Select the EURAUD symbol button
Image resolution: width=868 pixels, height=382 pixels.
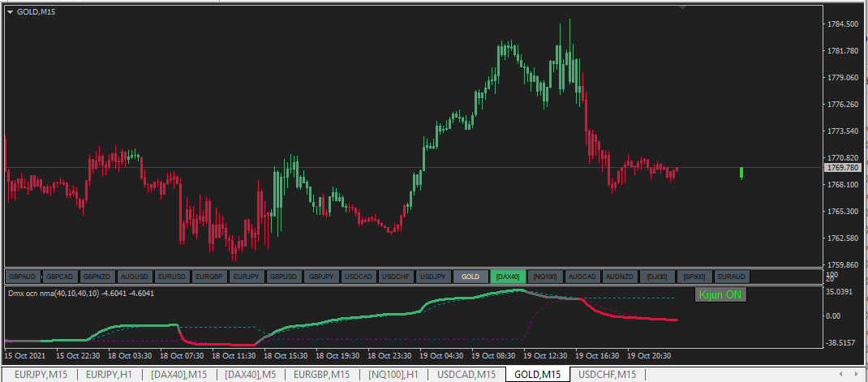pos(731,276)
